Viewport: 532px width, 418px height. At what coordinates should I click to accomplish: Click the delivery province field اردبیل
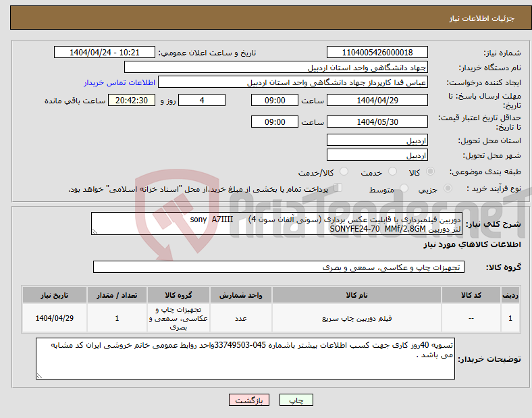tap(377, 140)
